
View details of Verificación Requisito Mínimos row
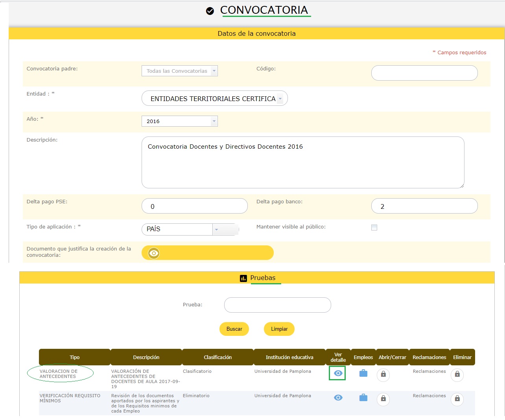[338, 398]
